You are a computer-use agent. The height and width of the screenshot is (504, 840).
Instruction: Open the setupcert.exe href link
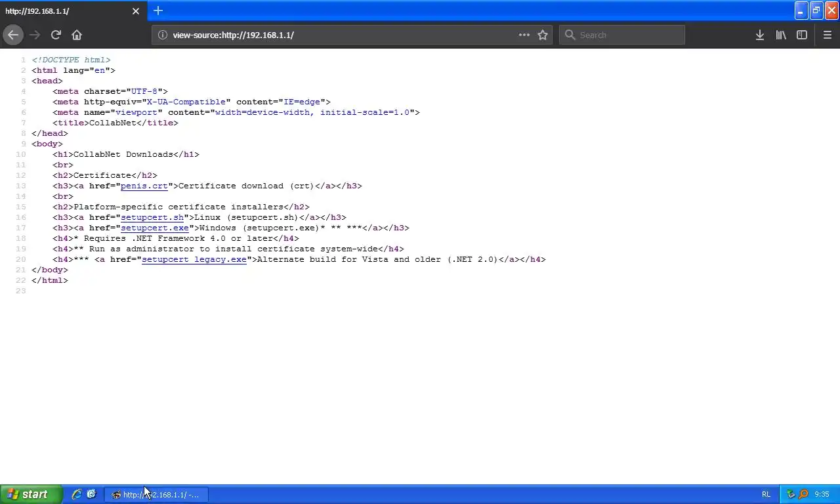tap(155, 228)
